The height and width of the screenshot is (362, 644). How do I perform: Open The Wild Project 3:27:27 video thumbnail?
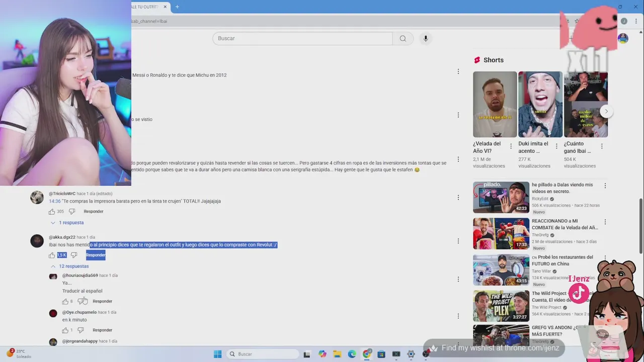(x=501, y=306)
